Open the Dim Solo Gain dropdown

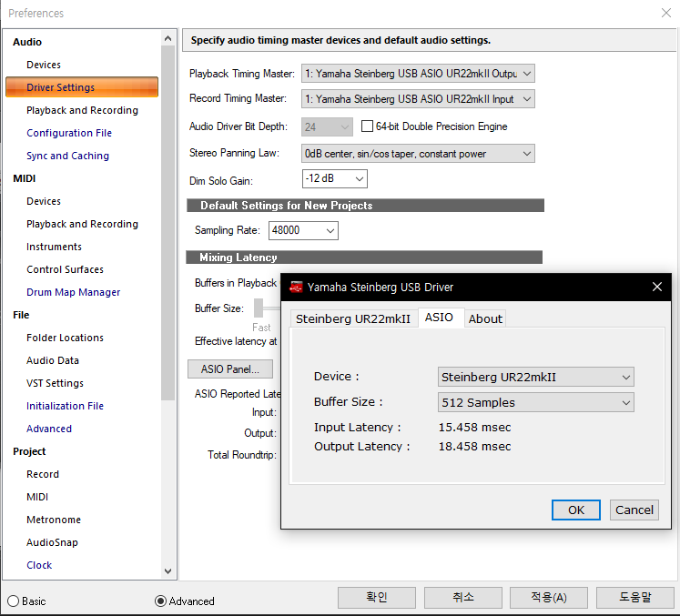pos(334,178)
